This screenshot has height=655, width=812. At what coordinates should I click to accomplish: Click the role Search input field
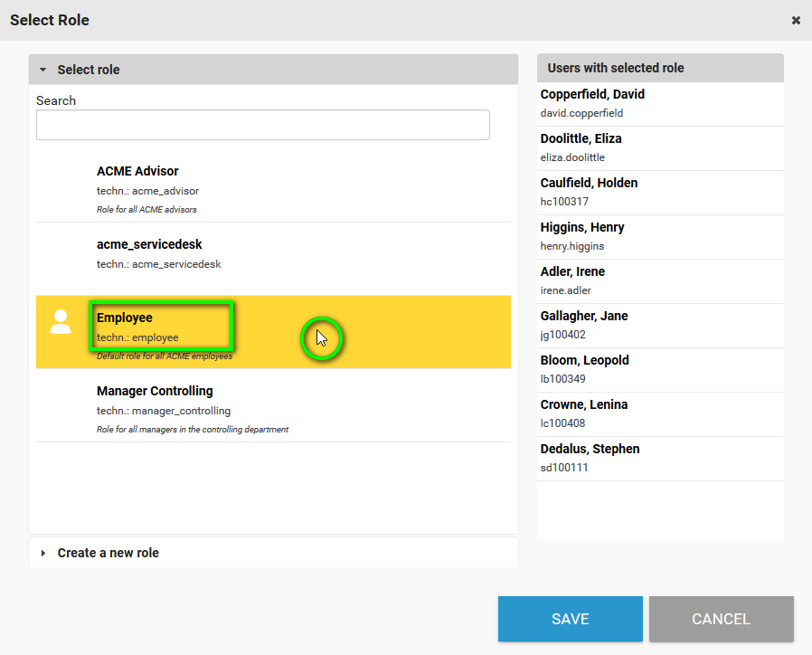coord(262,125)
